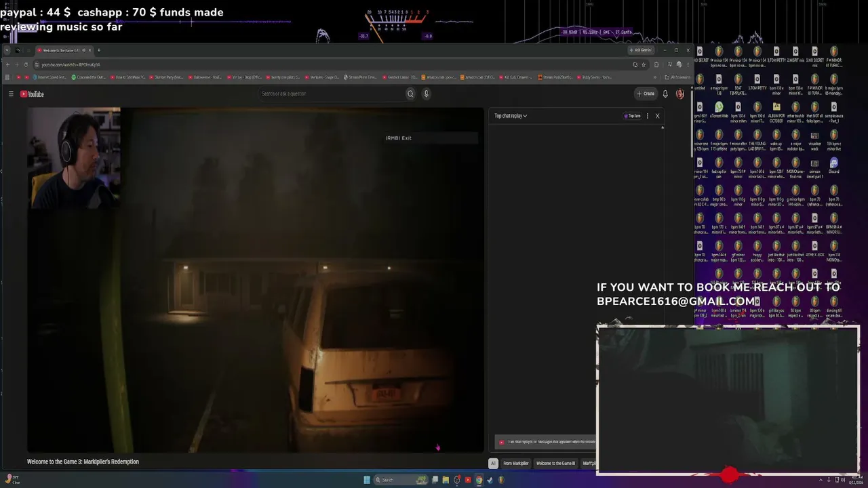Image resolution: width=868 pixels, height=488 pixels.
Task: Click the video title 'Welcome to the Game 3: Markiplier's Redemption'
Action: (83, 462)
